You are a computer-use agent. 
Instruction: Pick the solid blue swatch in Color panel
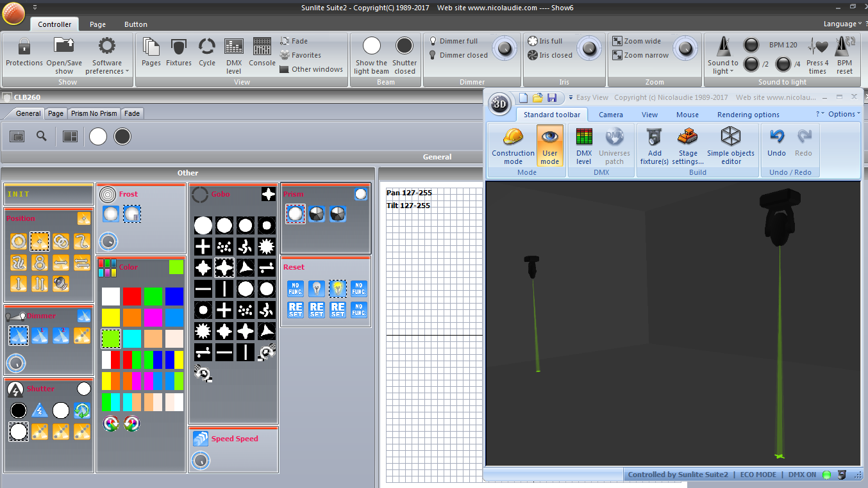(x=174, y=297)
